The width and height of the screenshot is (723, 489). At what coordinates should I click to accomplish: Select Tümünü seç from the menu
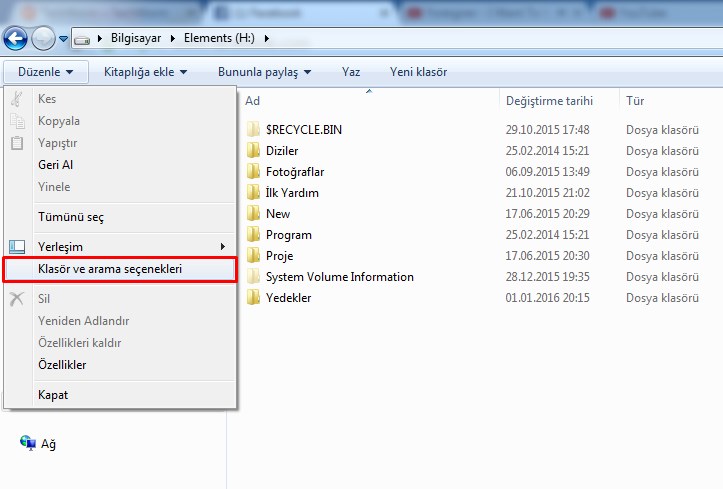71,217
